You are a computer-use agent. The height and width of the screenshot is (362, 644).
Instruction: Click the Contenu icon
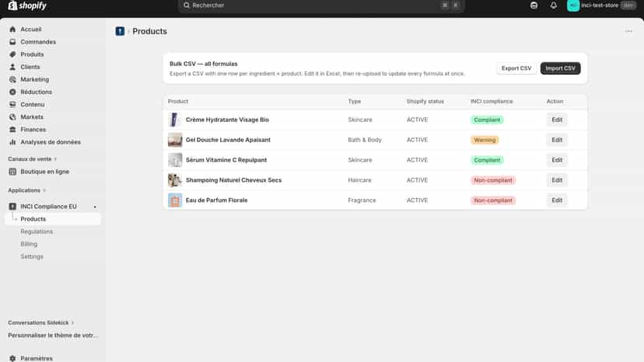(12, 104)
